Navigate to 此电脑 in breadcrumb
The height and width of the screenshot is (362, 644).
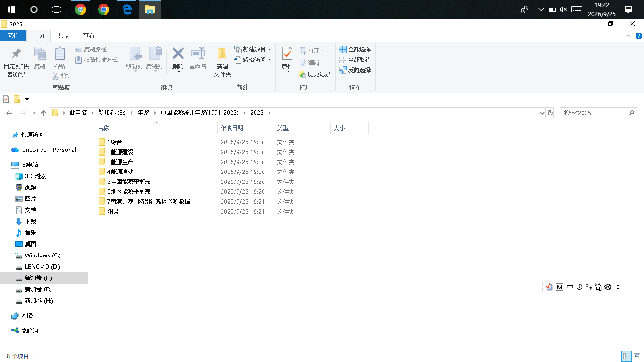click(x=78, y=113)
